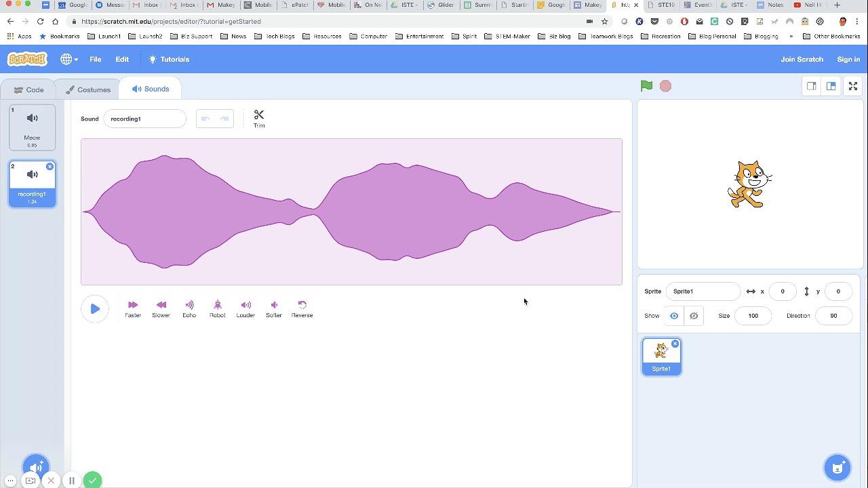Apply the Robot effect to the sound

coord(217,308)
